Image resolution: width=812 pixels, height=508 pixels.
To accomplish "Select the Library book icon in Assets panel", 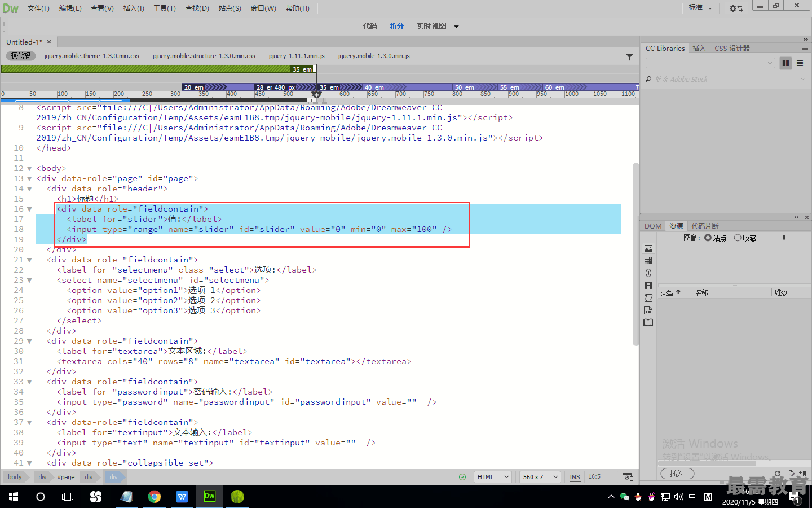I will coord(648,323).
